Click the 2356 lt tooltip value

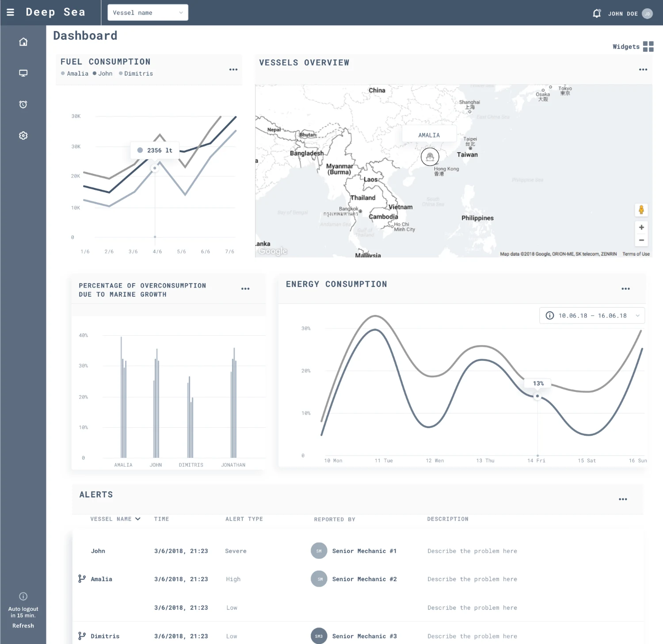click(160, 150)
